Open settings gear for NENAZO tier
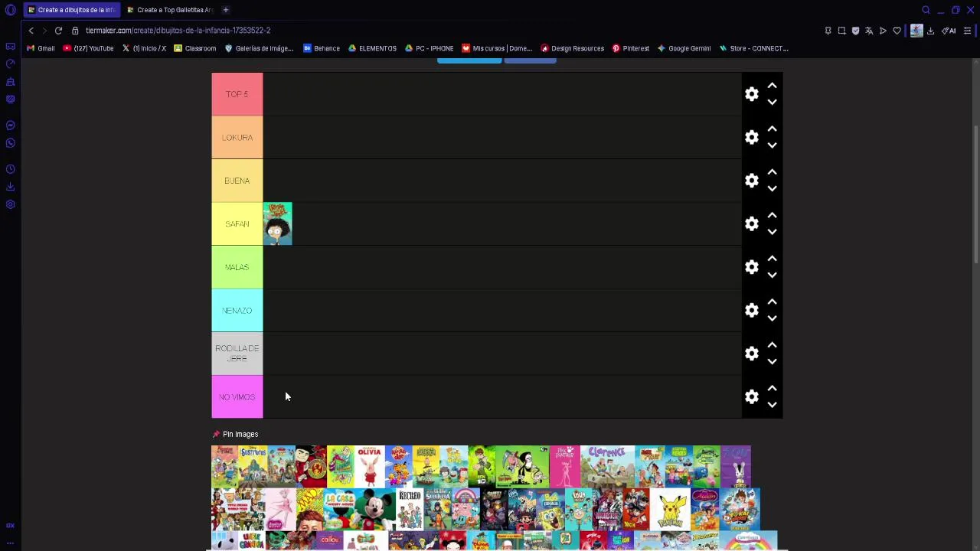This screenshot has width=980, height=551. tap(752, 310)
